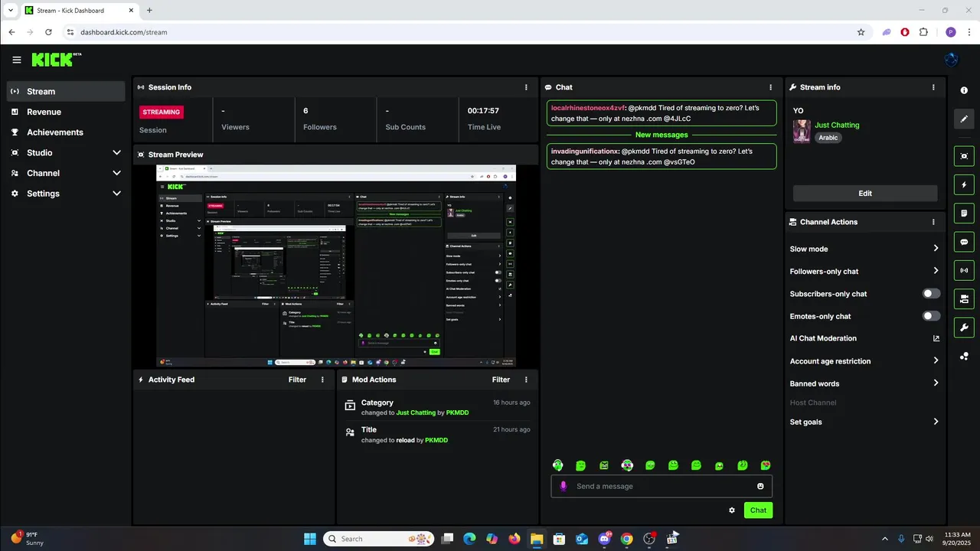The width and height of the screenshot is (980, 551).
Task: Open the AI Chat Moderation external link icon
Action: click(936, 338)
